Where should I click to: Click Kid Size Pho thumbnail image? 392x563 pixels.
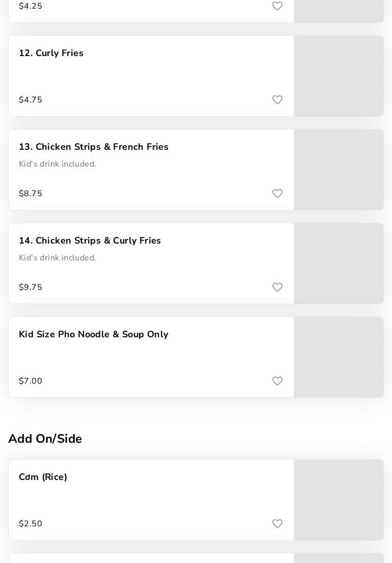tap(339, 357)
